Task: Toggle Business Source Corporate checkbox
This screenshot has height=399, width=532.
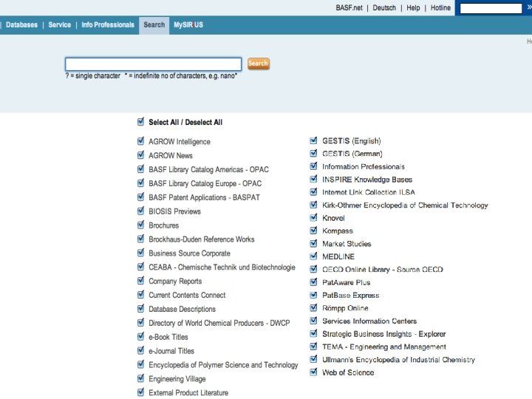Action: tap(141, 253)
